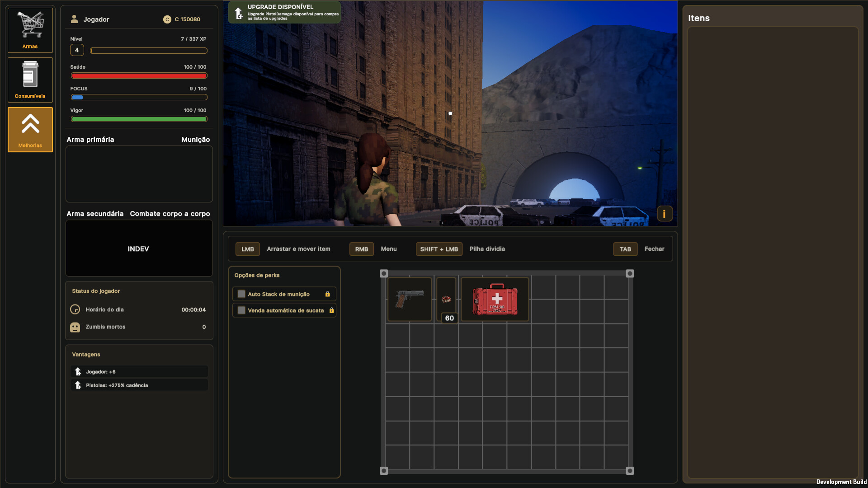This screenshot has width=868, height=488.
Task: Click the Itens panel title
Action: (x=699, y=18)
